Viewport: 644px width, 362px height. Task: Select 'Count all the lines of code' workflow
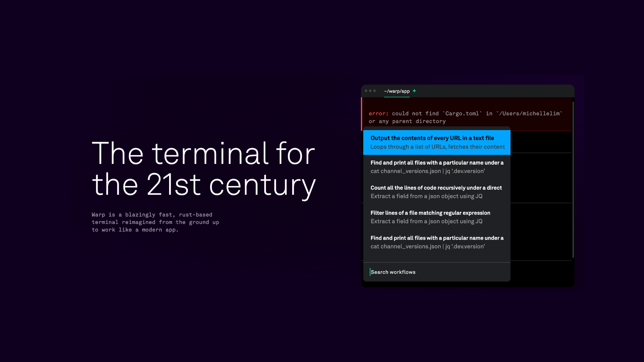pyautogui.click(x=437, y=192)
